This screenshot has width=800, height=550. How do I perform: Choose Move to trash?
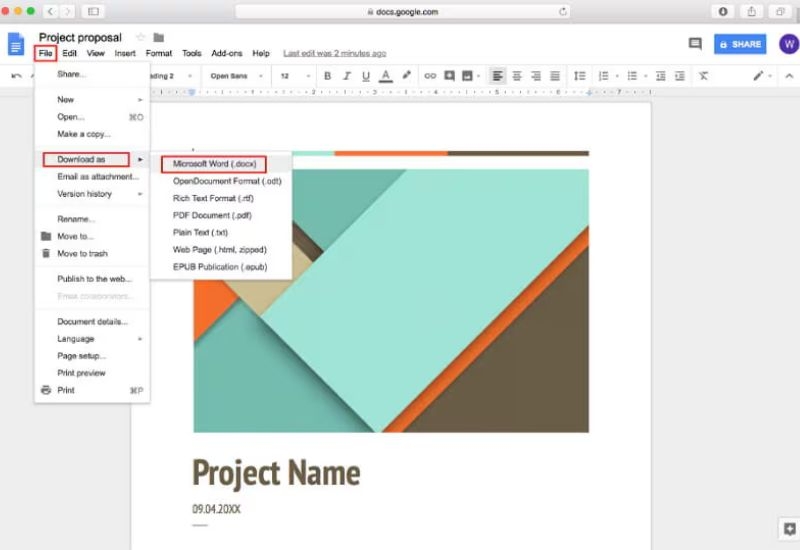pyautogui.click(x=92, y=254)
